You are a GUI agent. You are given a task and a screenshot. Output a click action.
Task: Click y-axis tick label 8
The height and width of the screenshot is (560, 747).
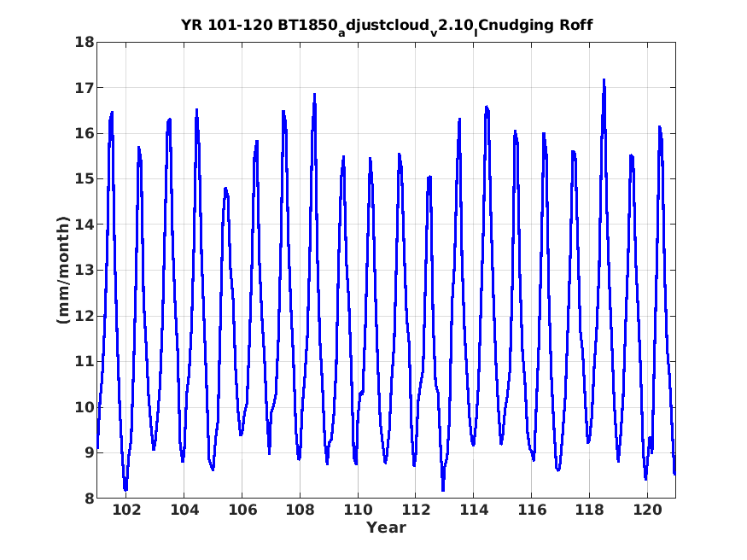coord(89,498)
